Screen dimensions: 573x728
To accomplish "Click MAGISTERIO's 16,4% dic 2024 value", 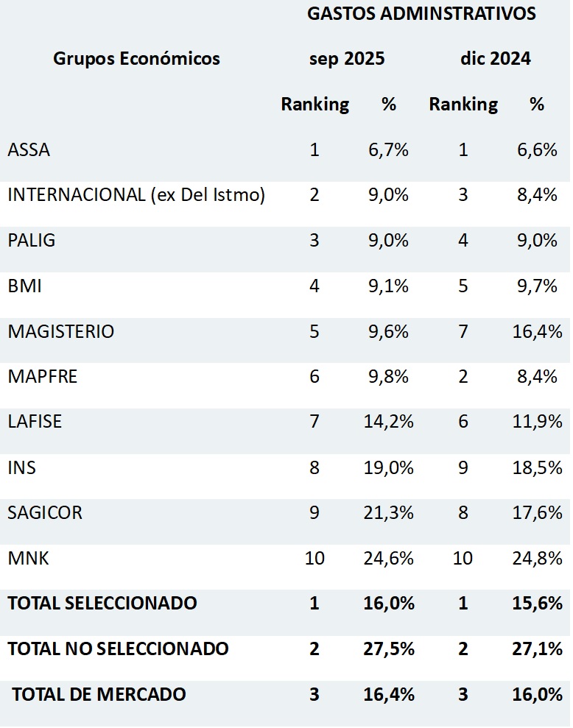I will click(x=537, y=332).
